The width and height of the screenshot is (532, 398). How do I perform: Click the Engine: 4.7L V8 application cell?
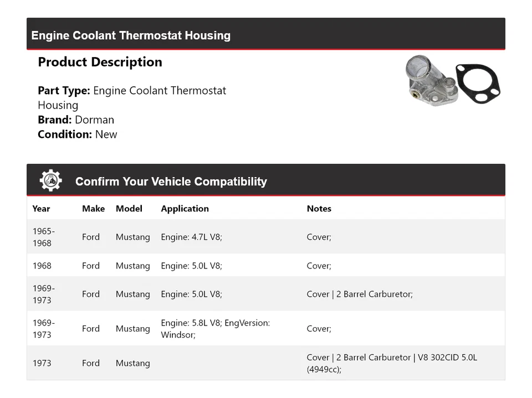(x=191, y=237)
